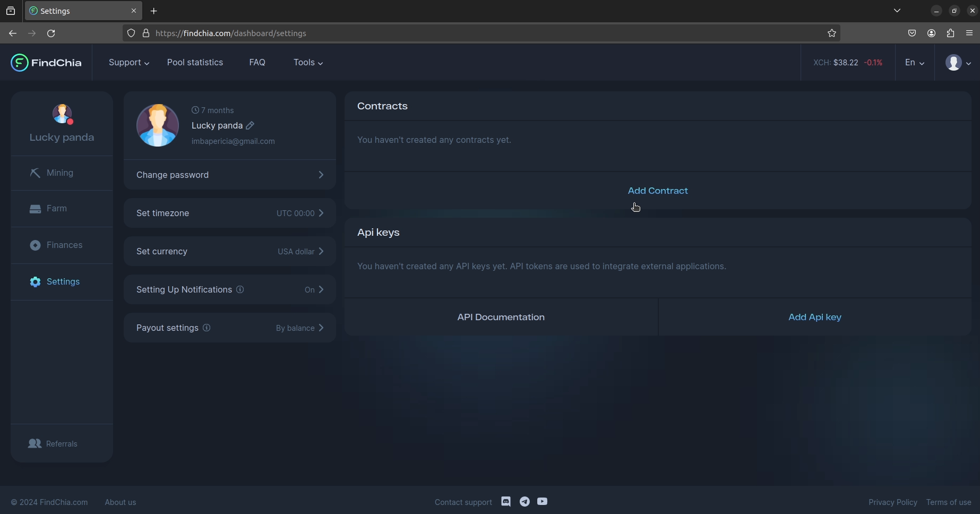Open Set currency USA dollar row

click(230, 251)
